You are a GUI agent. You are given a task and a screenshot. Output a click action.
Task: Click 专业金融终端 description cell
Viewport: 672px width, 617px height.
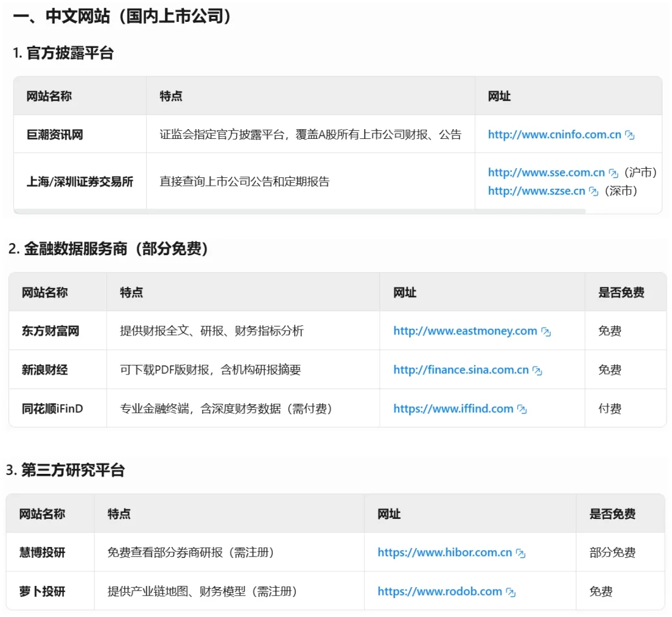pyautogui.click(x=243, y=408)
